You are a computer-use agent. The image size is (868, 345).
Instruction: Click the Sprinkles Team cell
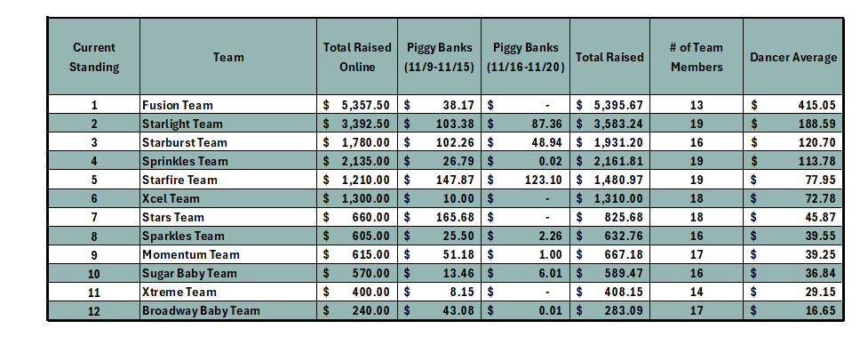(228, 161)
